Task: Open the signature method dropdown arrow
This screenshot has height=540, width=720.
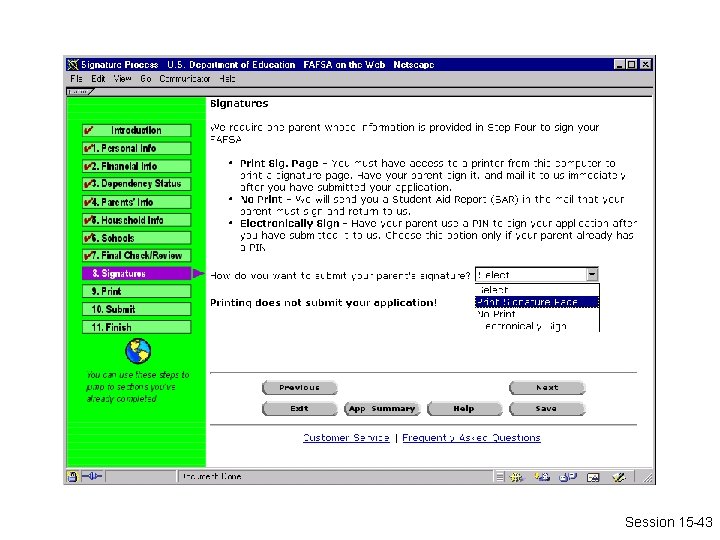Action: pyautogui.click(x=592, y=275)
